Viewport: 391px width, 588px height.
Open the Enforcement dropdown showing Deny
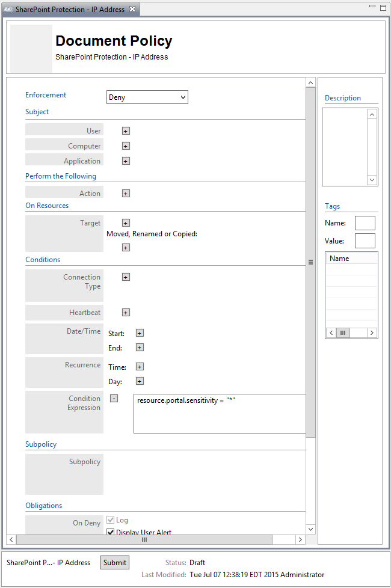coord(147,97)
